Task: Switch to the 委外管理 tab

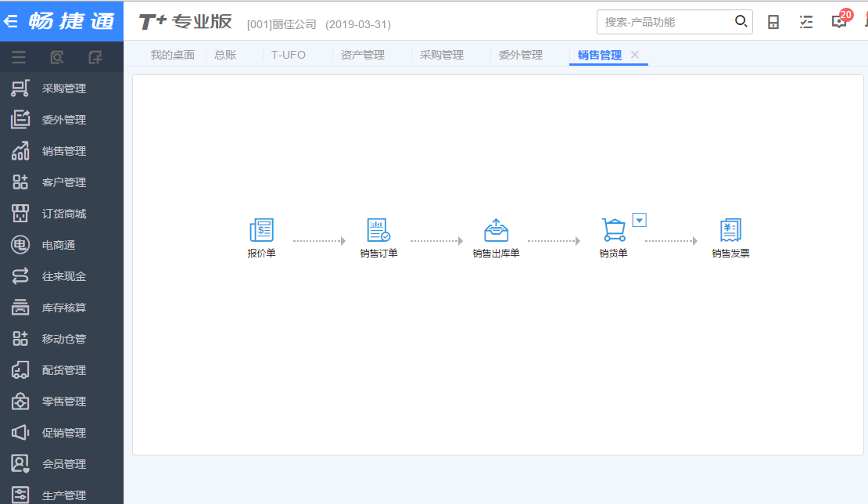Action: pyautogui.click(x=521, y=55)
